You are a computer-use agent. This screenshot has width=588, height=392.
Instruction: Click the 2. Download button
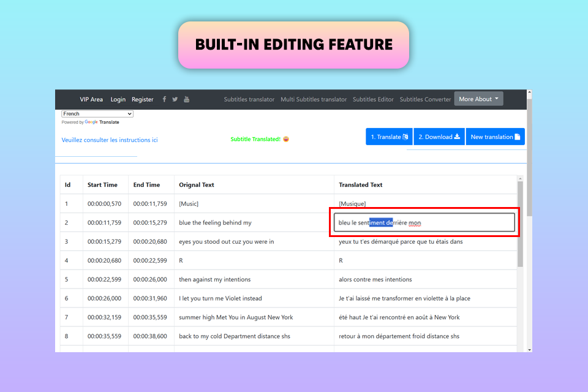click(439, 137)
